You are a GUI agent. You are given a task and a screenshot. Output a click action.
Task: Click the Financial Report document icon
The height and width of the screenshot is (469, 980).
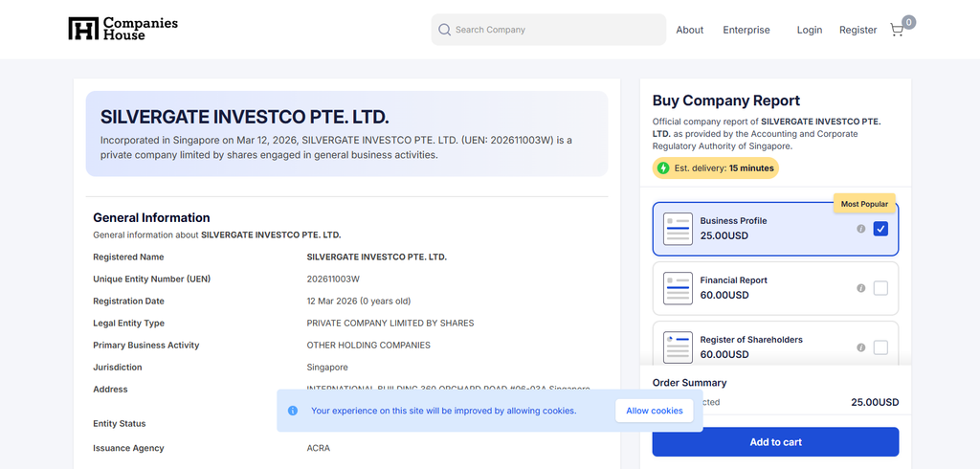[x=678, y=288]
